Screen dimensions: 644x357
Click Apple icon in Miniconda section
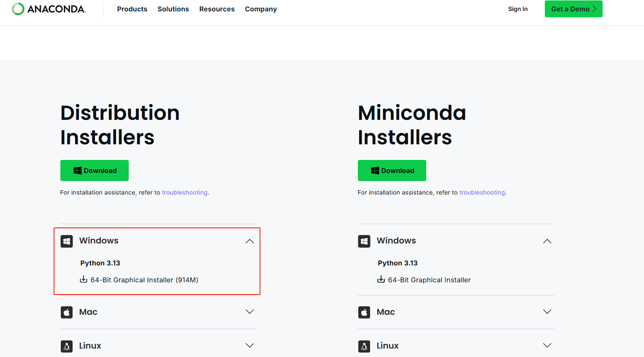pos(364,312)
